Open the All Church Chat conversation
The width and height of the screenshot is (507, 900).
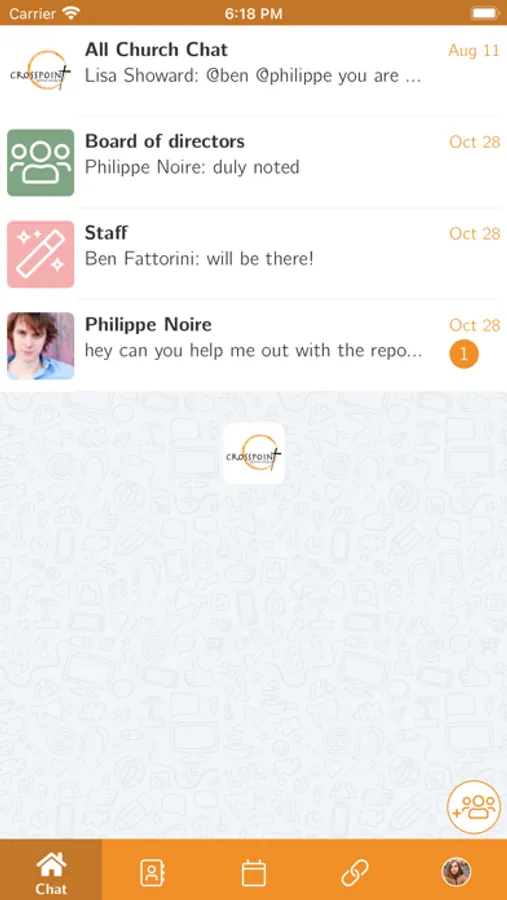tap(253, 71)
